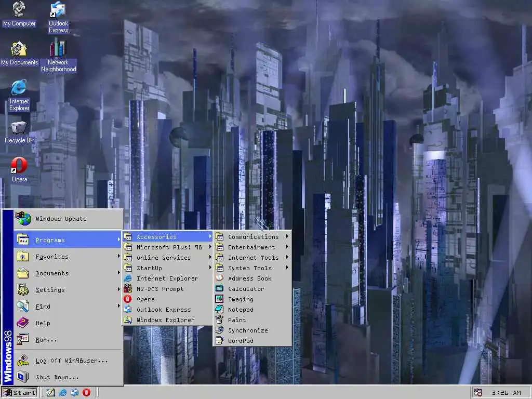Select Programs in the Start menu
The width and height of the screenshot is (532, 399).
click(68, 240)
